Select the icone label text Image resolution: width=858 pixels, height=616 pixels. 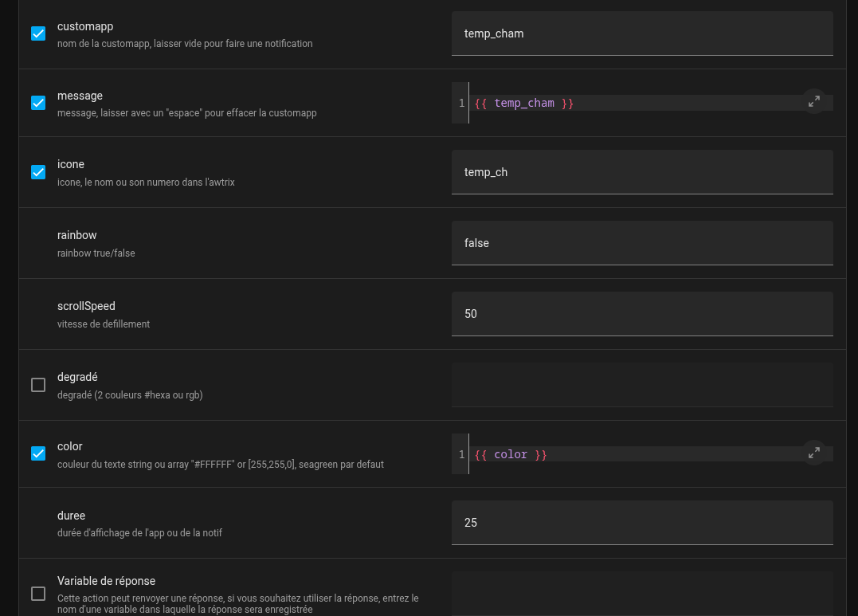click(71, 164)
